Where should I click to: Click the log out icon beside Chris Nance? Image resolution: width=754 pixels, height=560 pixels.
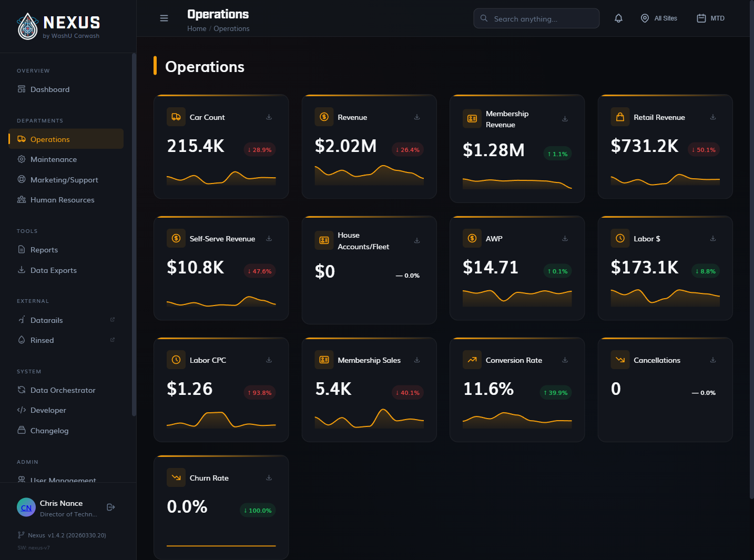click(111, 507)
